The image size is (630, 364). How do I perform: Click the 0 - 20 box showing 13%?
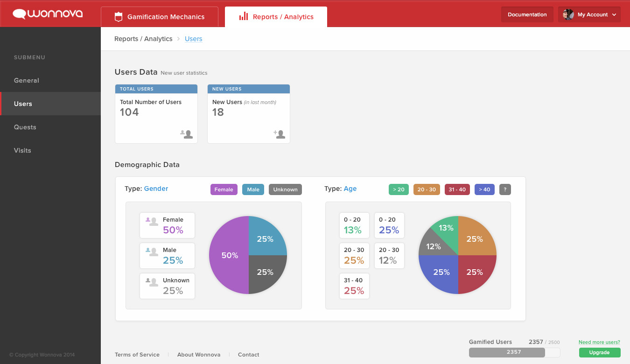point(354,225)
